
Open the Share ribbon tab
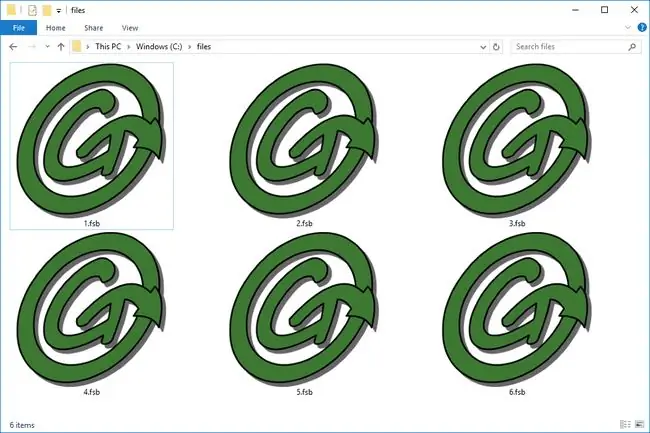(94, 28)
